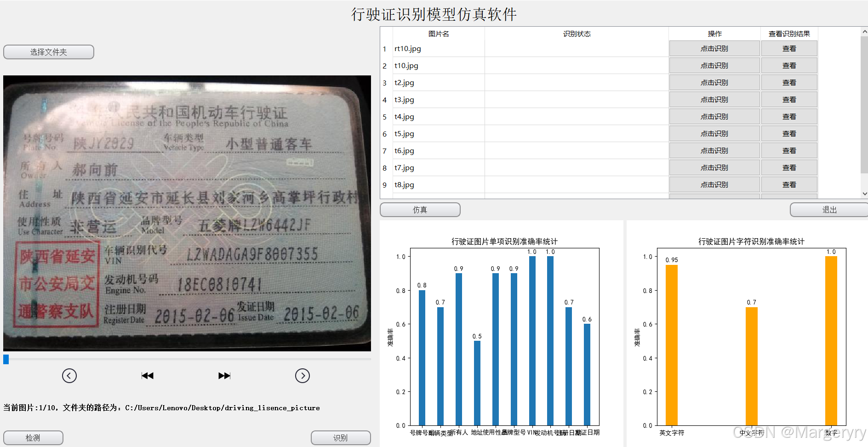Viewport: 868px width, 447px height.
Task: Jump to the first image with the rewind icon
Action: click(x=147, y=375)
